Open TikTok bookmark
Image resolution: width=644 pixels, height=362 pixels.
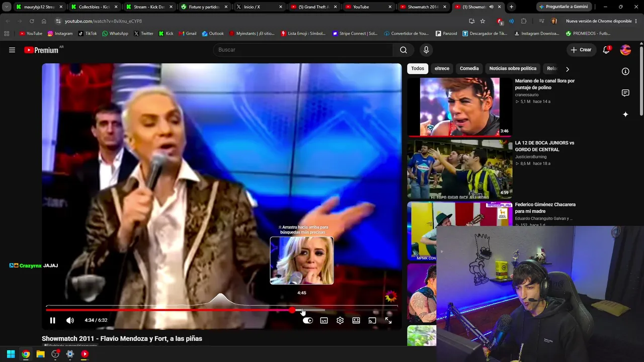click(x=88, y=34)
